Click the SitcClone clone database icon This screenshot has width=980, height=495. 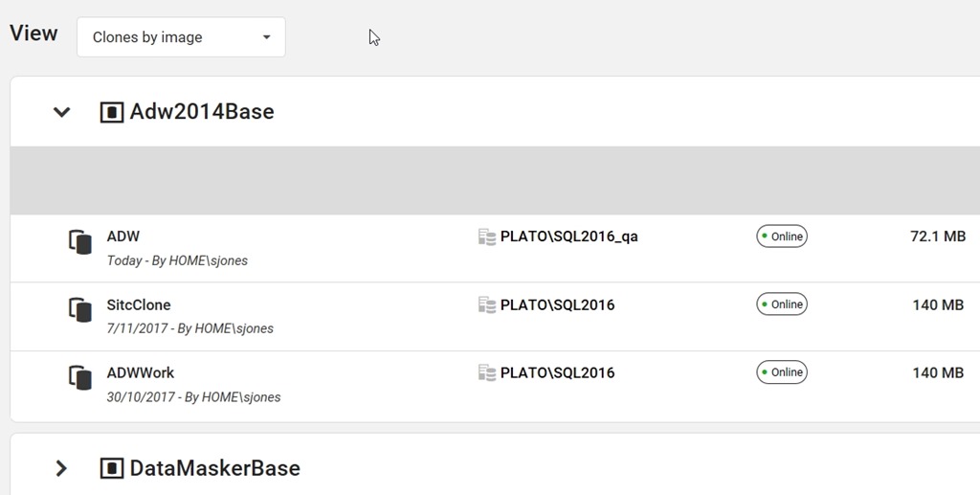tap(80, 310)
